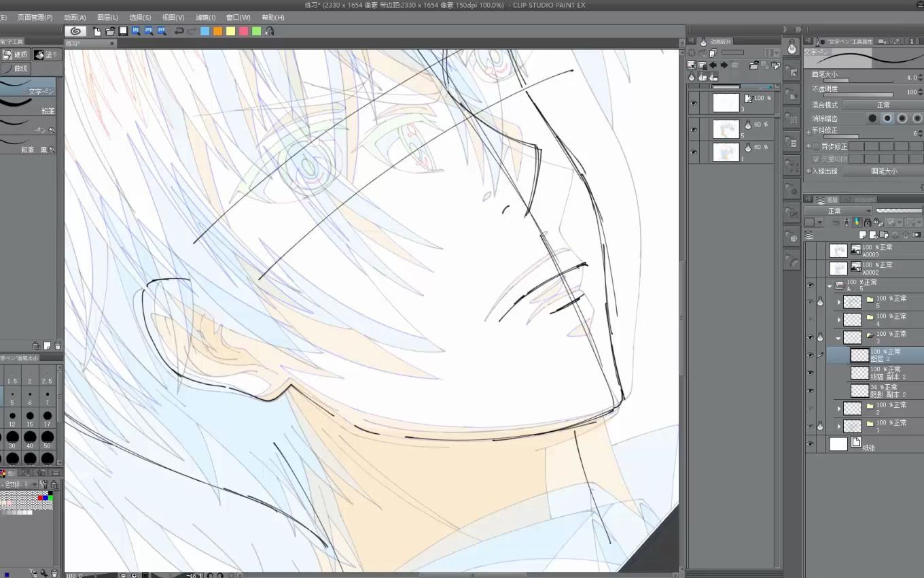Enable the 异步修正 checkbox
Screen dimensions: 924x578
[x=817, y=146]
